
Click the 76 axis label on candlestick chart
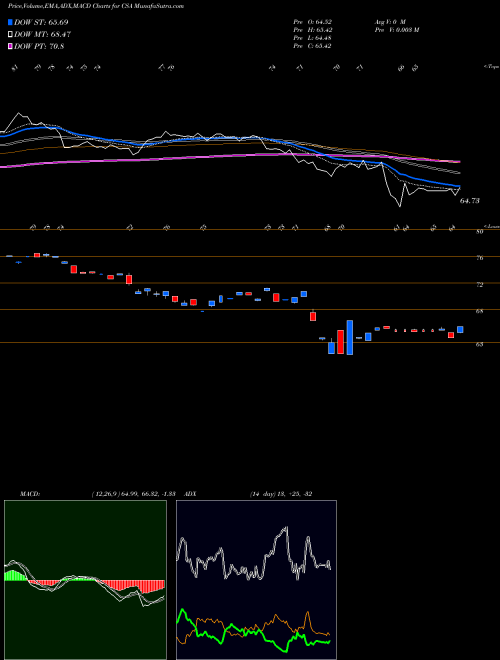[x=479, y=258]
